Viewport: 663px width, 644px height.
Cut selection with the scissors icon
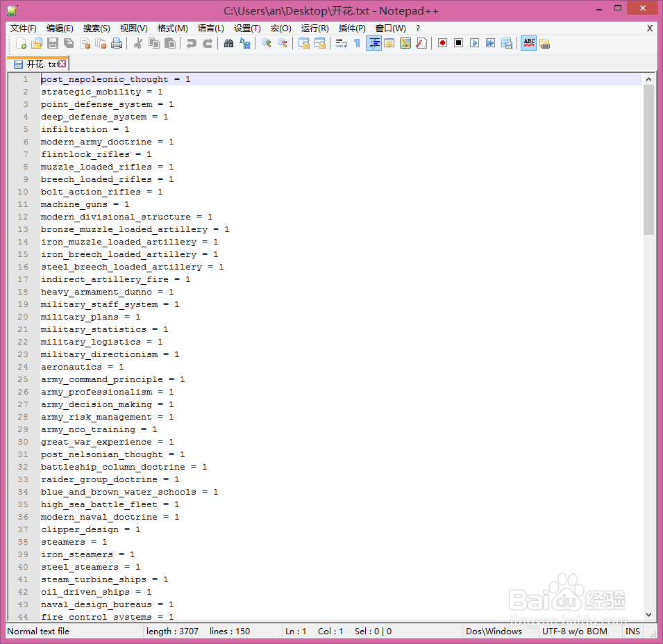[138, 43]
